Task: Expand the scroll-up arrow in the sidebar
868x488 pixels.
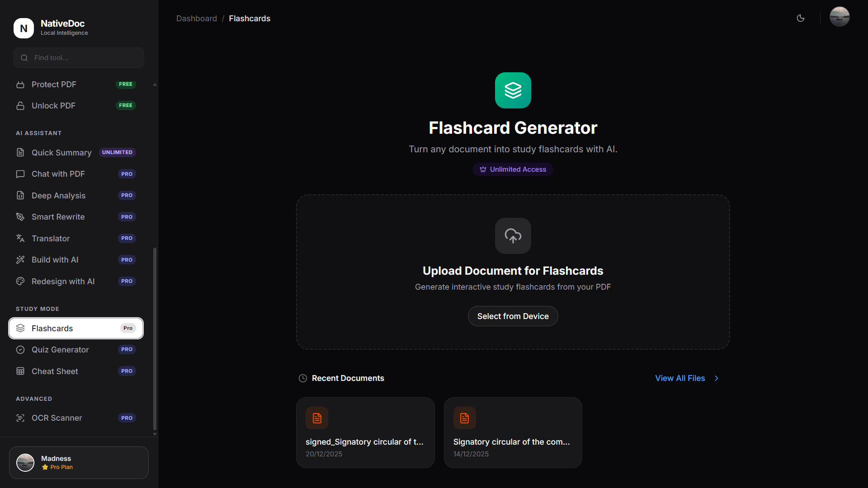Action: [155, 84]
